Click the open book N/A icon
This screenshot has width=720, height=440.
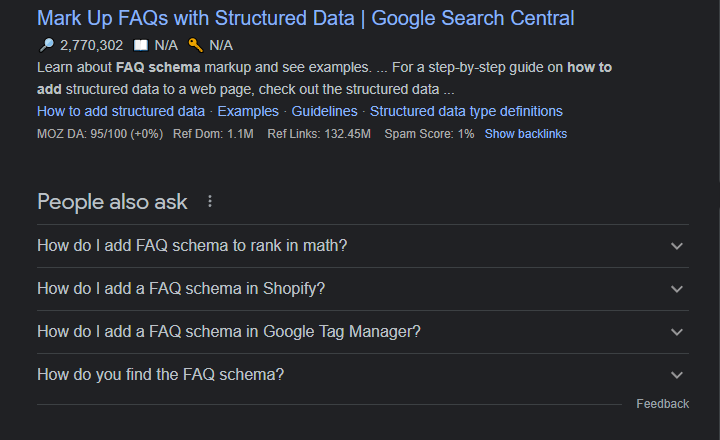coord(141,45)
